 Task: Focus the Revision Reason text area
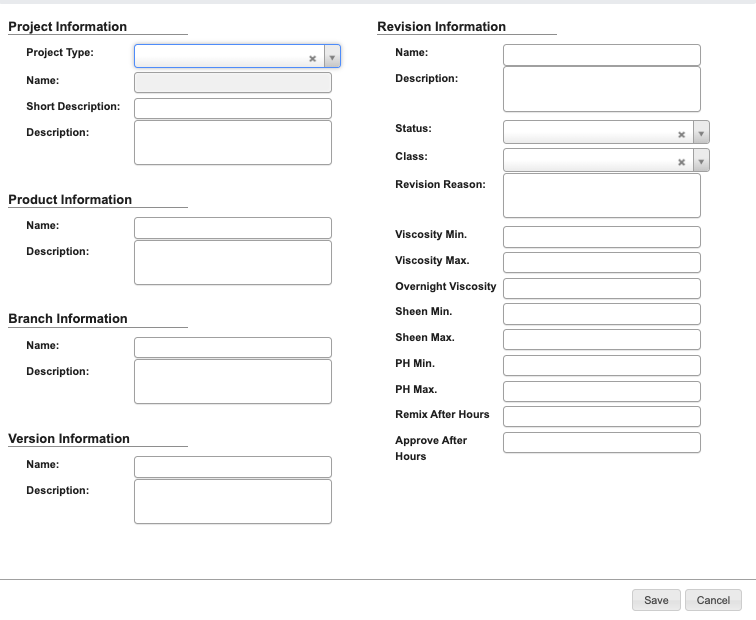coord(602,196)
